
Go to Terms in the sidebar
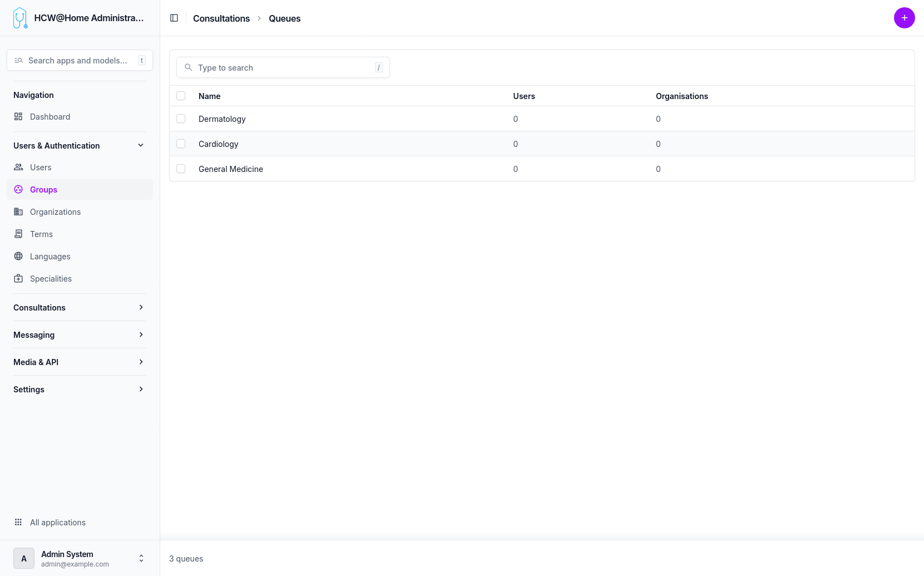tap(42, 234)
